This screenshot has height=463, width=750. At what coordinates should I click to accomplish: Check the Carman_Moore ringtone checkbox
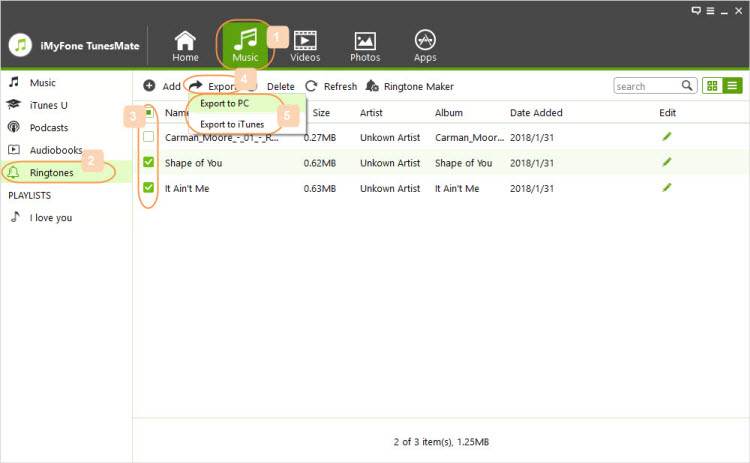pyautogui.click(x=149, y=137)
